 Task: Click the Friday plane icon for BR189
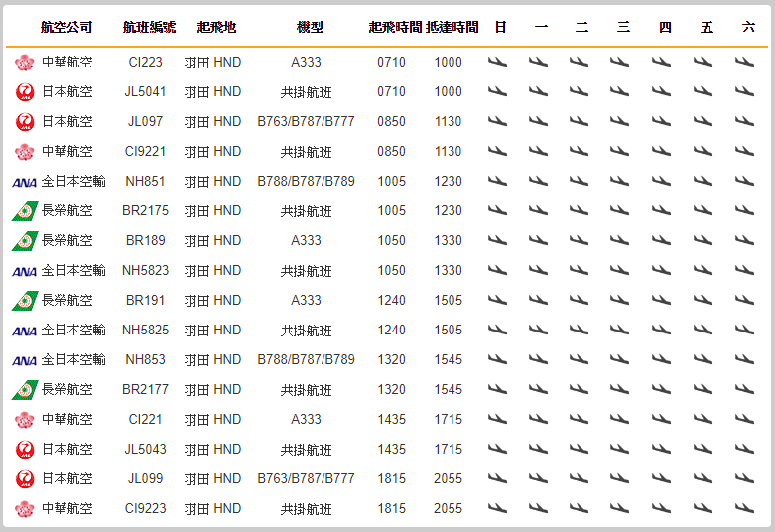[x=703, y=240]
